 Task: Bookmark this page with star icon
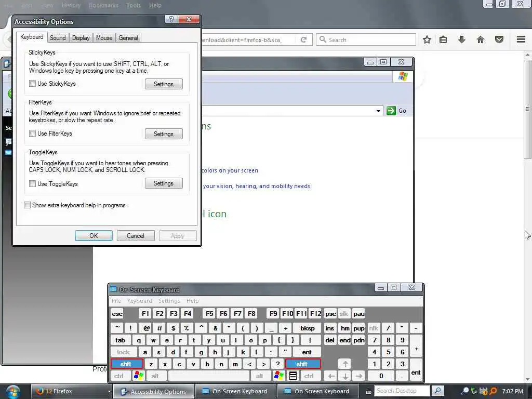point(427,39)
